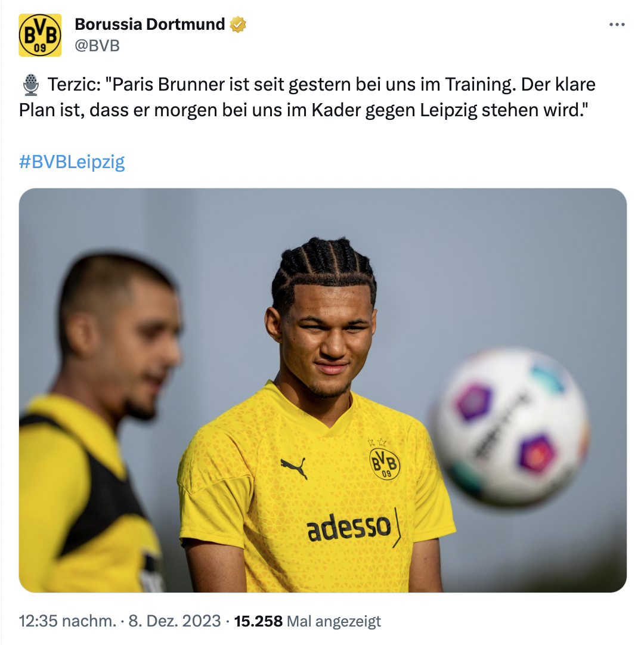Screen dimensions: 644x645
Task: Click the soccer ball in the photo
Action: 510,427
